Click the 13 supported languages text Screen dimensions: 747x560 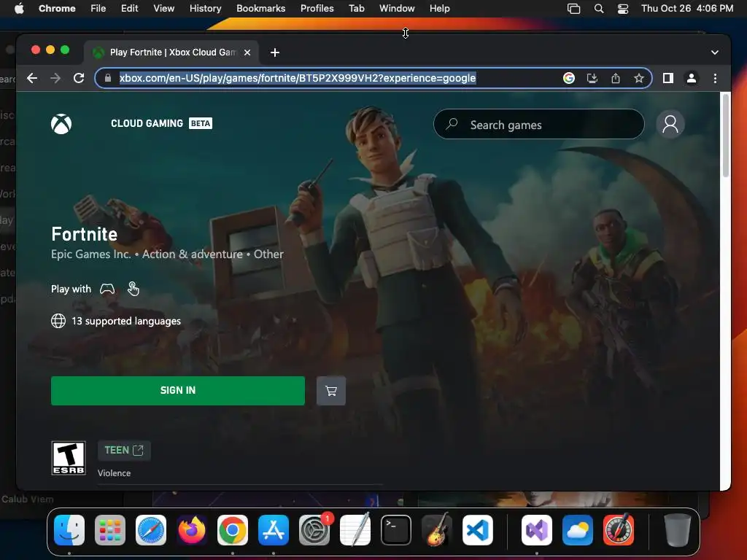(126, 321)
